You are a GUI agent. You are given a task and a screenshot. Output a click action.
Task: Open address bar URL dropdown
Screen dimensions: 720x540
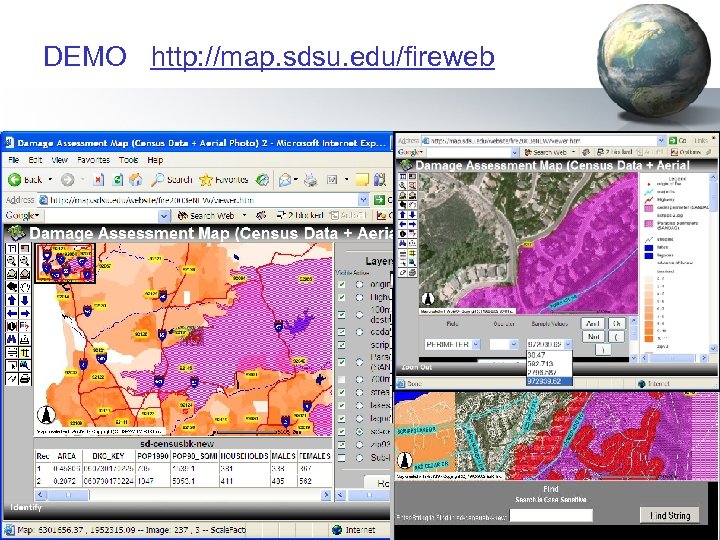click(363, 200)
